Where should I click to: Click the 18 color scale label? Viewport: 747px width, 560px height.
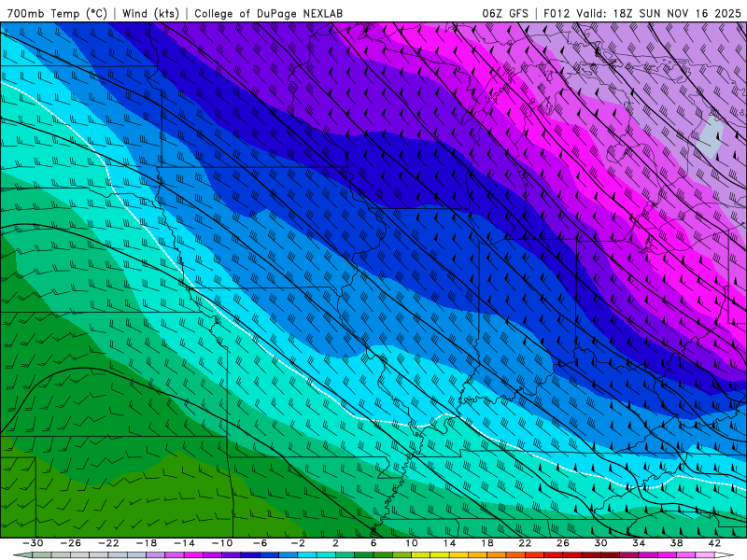487,543
